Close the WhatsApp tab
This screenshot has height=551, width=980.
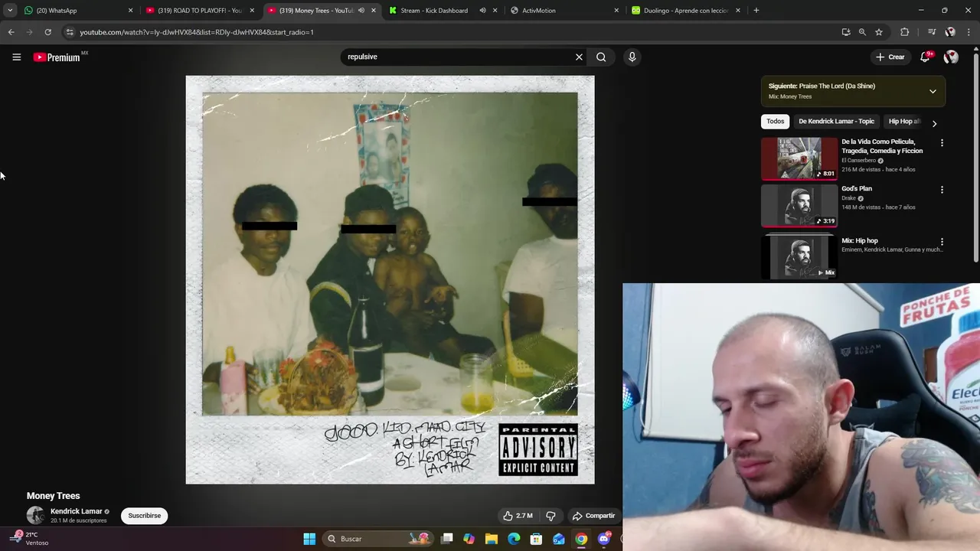coord(130,11)
